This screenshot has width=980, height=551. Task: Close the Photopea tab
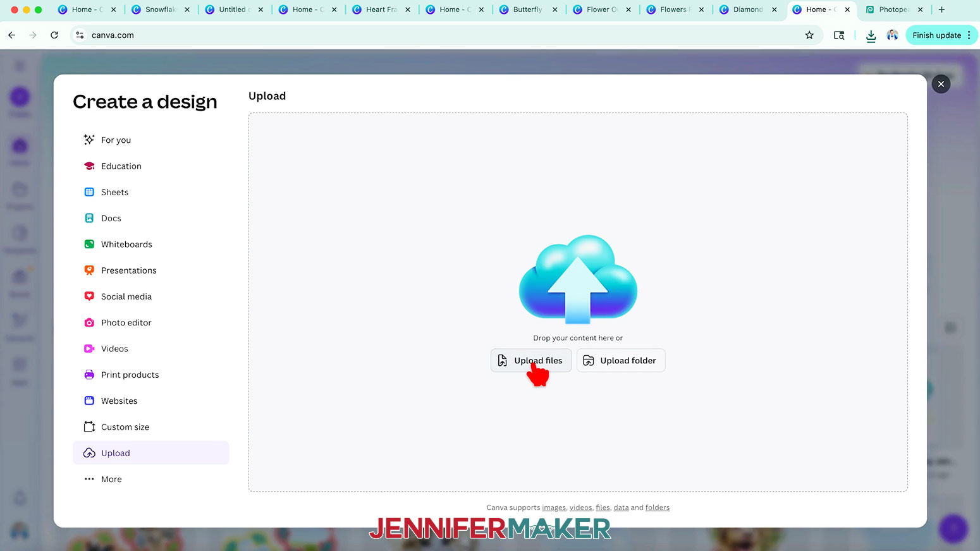(x=921, y=9)
